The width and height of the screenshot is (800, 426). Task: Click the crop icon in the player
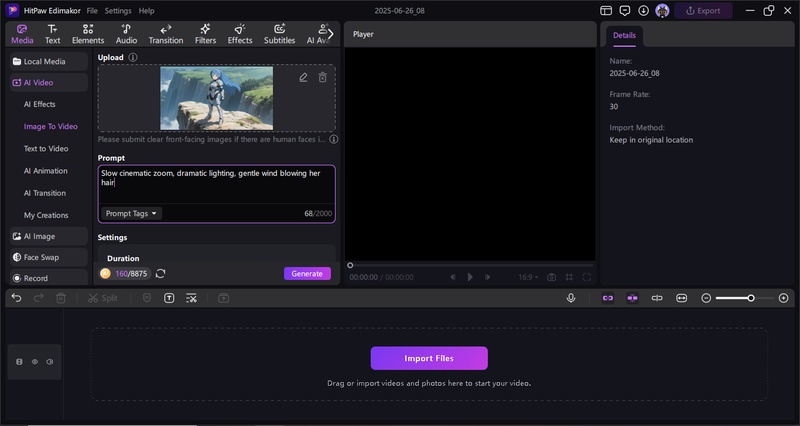click(569, 277)
